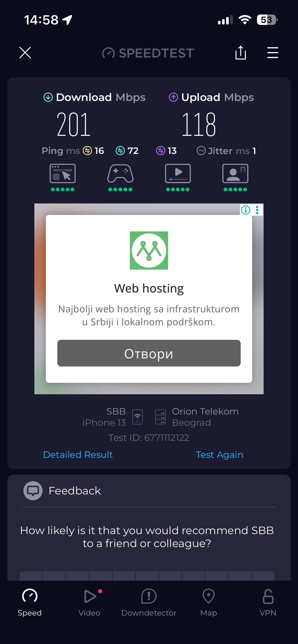This screenshot has height=644, width=298.
Task: Open the hamburger menu
Action: [x=273, y=53]
